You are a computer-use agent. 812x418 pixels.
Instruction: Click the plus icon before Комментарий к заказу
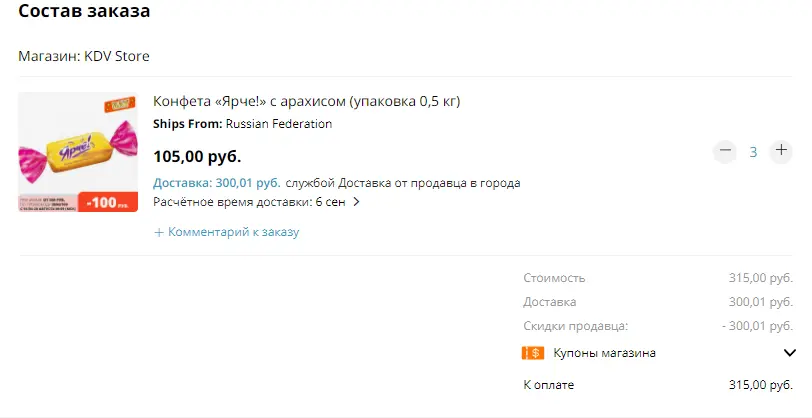pos(159,233)
